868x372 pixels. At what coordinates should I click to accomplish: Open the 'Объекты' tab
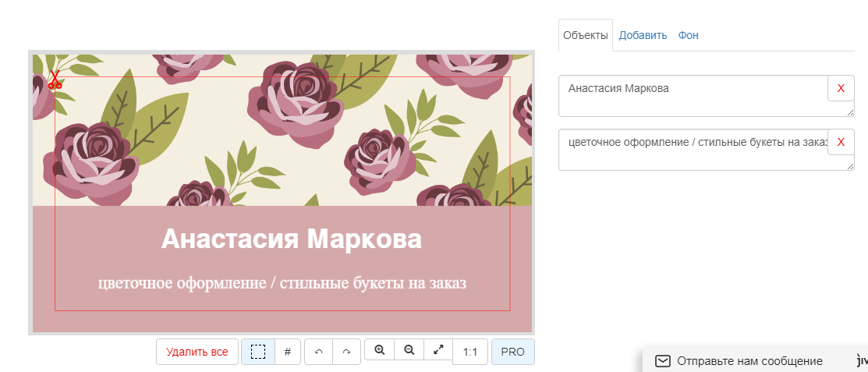[585, 35]
